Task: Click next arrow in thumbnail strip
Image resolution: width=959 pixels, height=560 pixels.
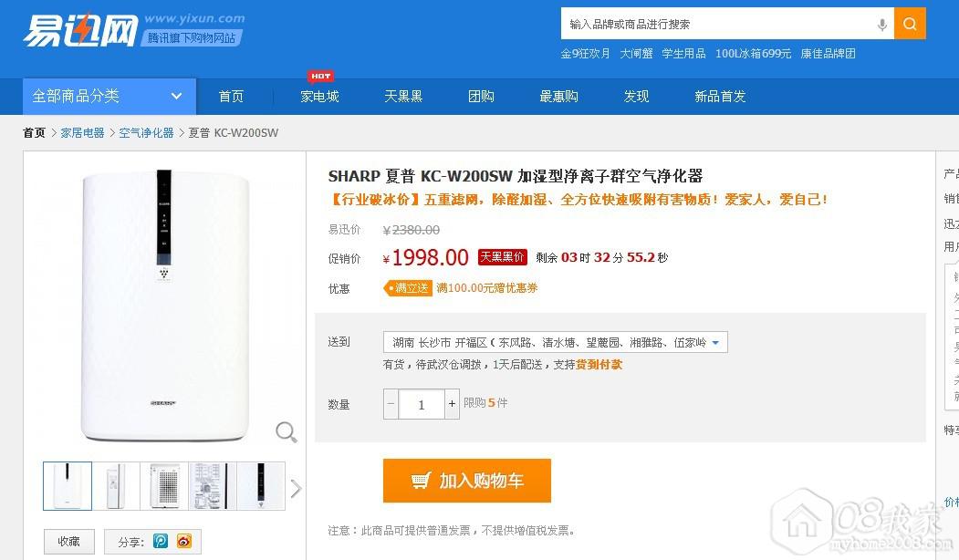Action: coord(296,489)
